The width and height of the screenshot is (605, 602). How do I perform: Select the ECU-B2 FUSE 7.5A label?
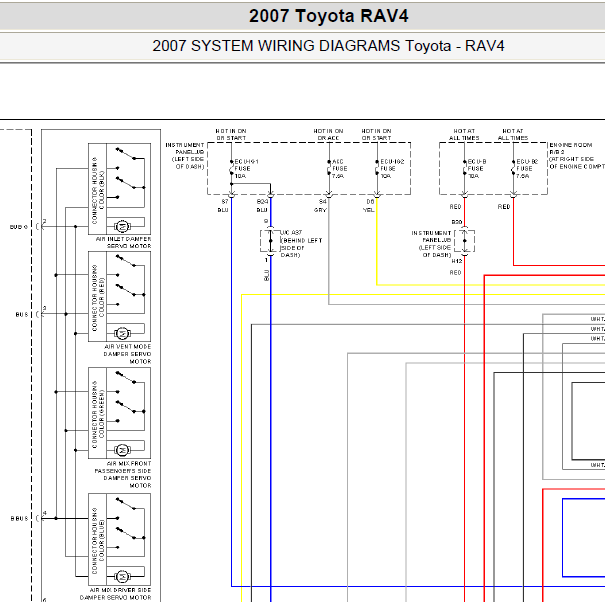pyautogui.click(x=527, y=169)
